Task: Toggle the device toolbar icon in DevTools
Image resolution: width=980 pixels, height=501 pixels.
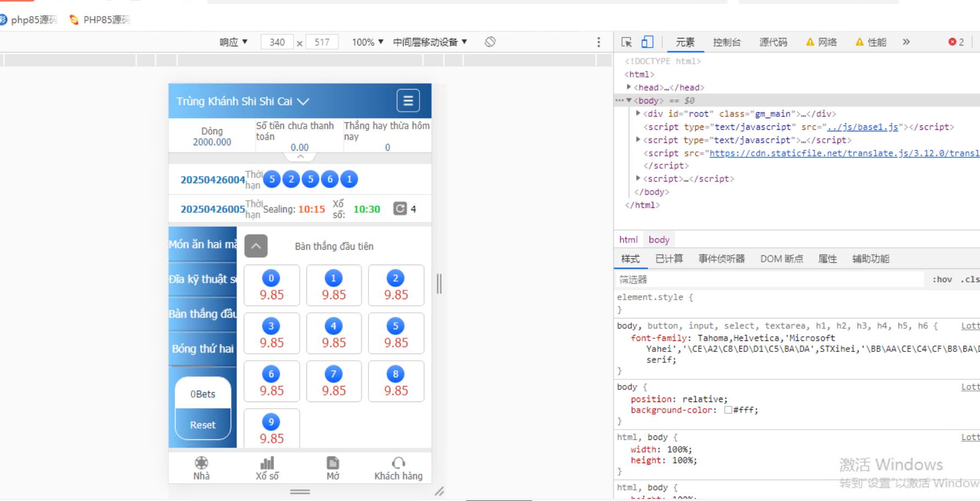Action: [x=647, y=42]
